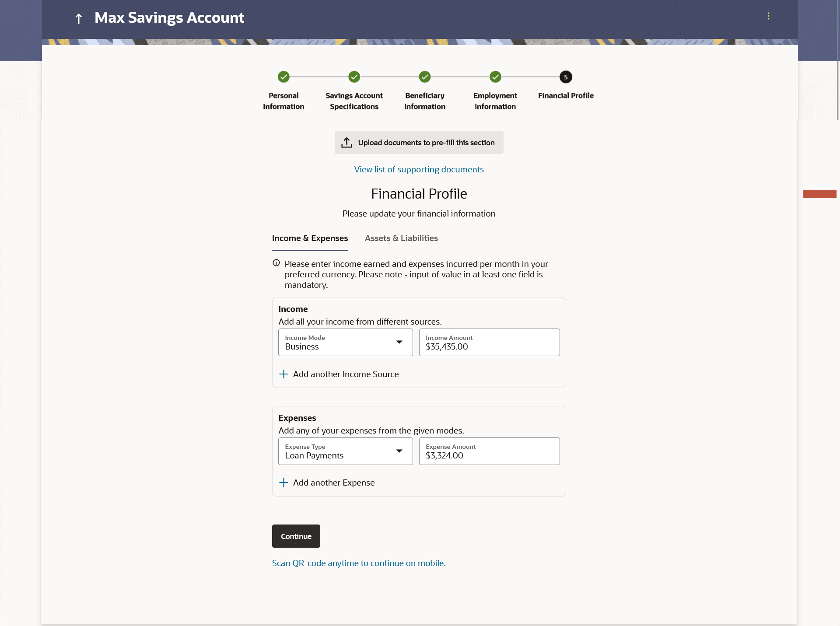Click the back arrow beside Max Savings Account

(79, 18)
